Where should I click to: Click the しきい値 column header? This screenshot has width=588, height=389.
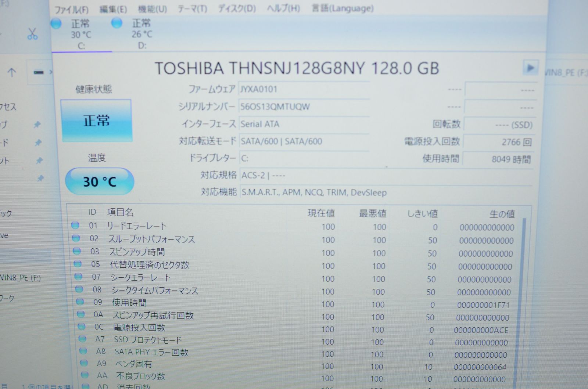[423, 214]
